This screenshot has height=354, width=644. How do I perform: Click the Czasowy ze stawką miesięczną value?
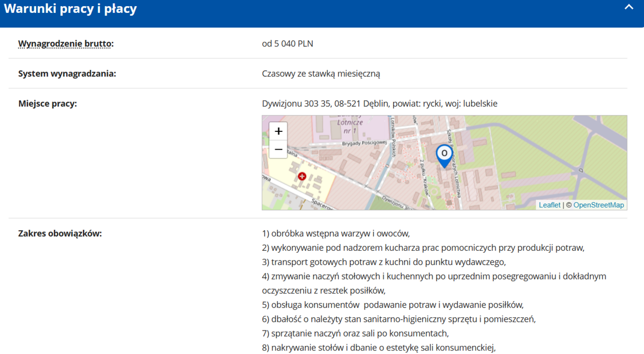(321, 74)
